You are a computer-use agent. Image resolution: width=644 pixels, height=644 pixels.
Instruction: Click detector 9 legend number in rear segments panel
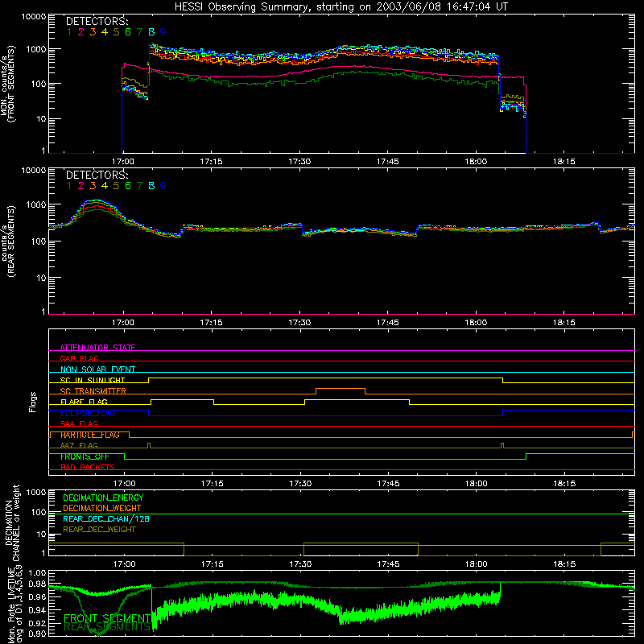163,186
